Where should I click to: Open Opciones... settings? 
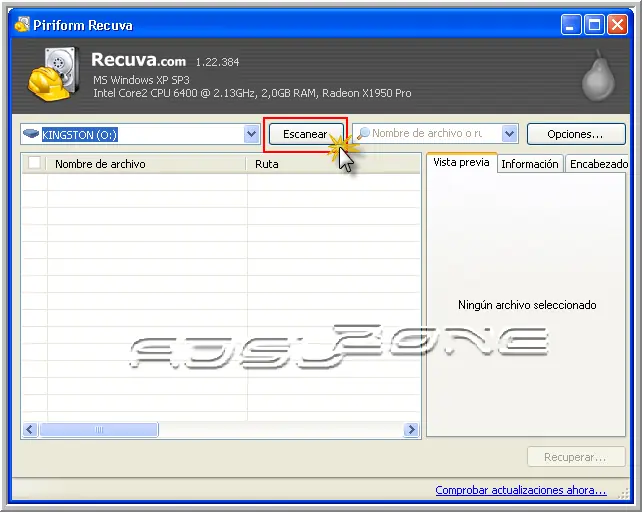574,134
